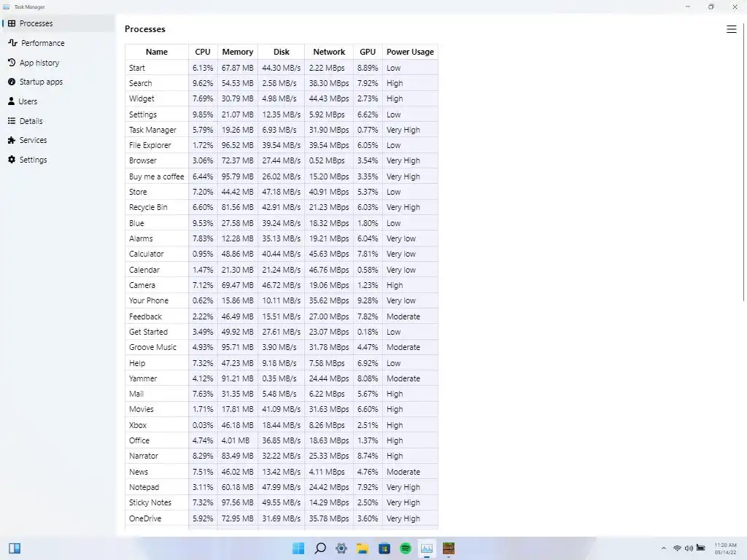Select the Camera process name
Image resolution: width=747 pixels, height=560 pixels.
tap(142, 285)
